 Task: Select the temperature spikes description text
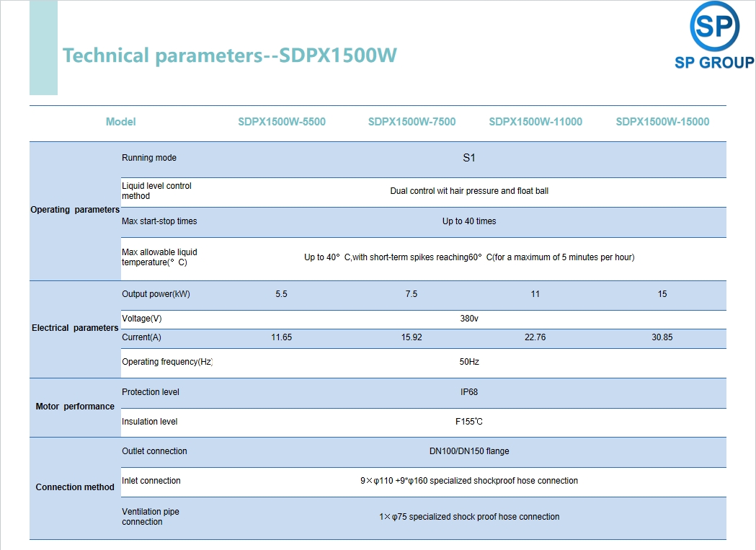tap(469, 257)
